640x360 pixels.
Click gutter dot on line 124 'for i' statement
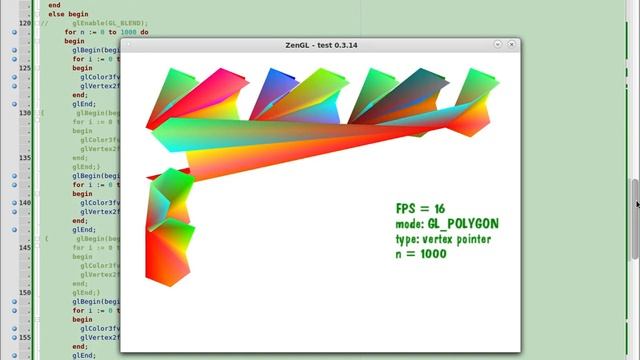point(15,59)
